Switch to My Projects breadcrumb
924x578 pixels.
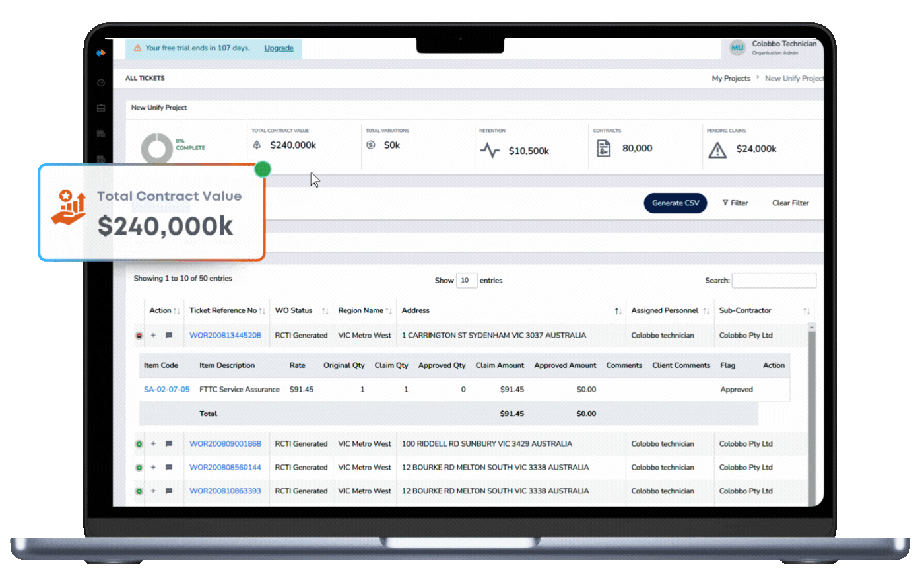[x=731, y=78]
